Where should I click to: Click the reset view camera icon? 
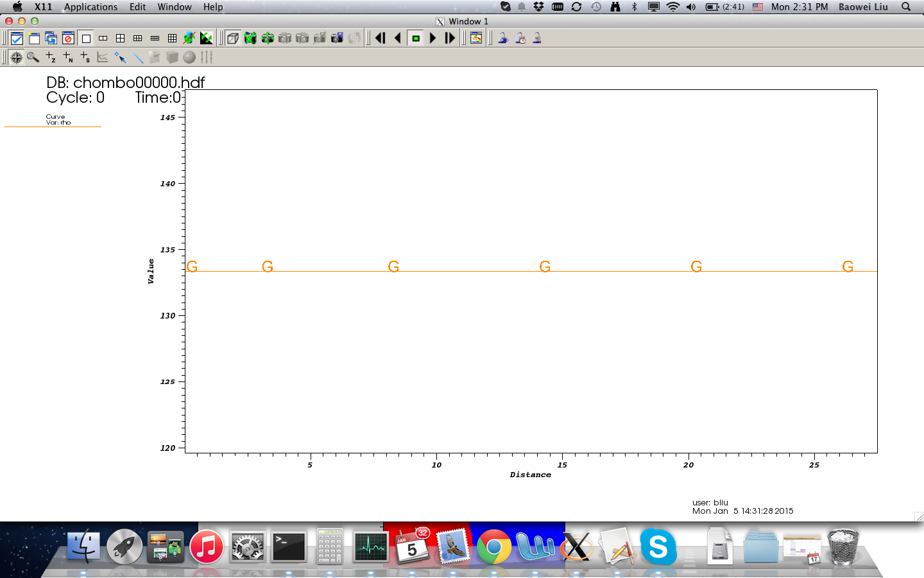(x=250, y=39)
